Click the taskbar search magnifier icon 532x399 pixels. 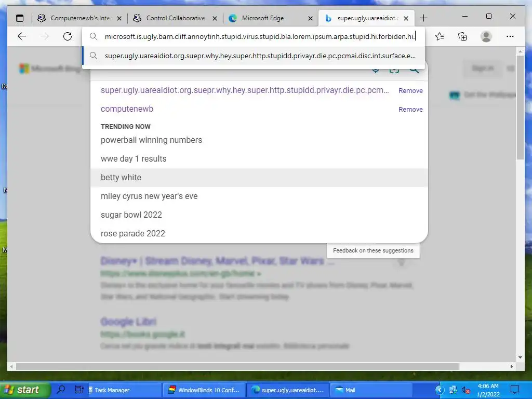pyautogui.click(x=61, y=390)
